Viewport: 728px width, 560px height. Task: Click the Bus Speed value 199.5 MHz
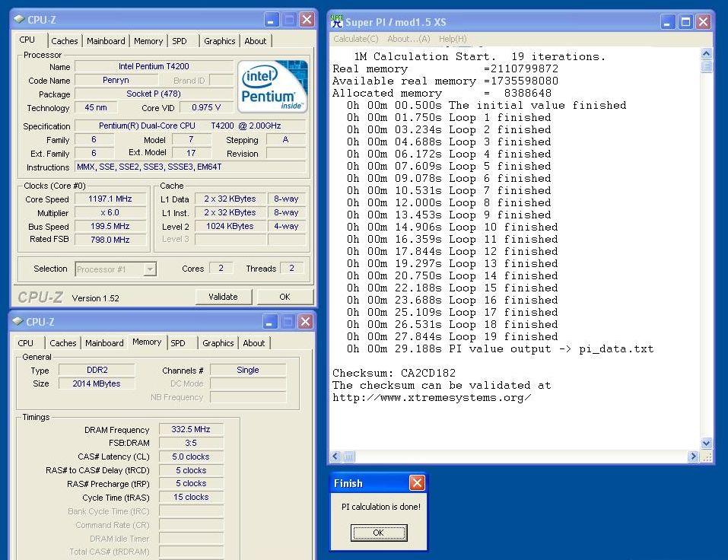coord(110,226)
